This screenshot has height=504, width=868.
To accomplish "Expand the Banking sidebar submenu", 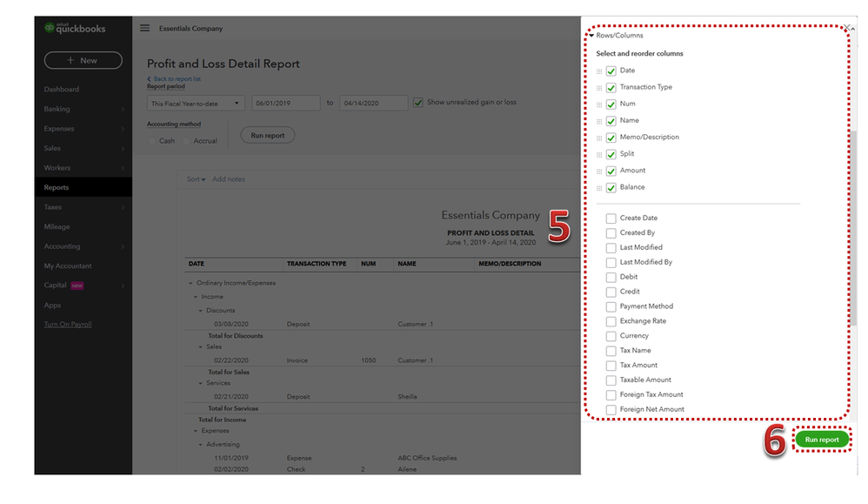I will (123, 110).
